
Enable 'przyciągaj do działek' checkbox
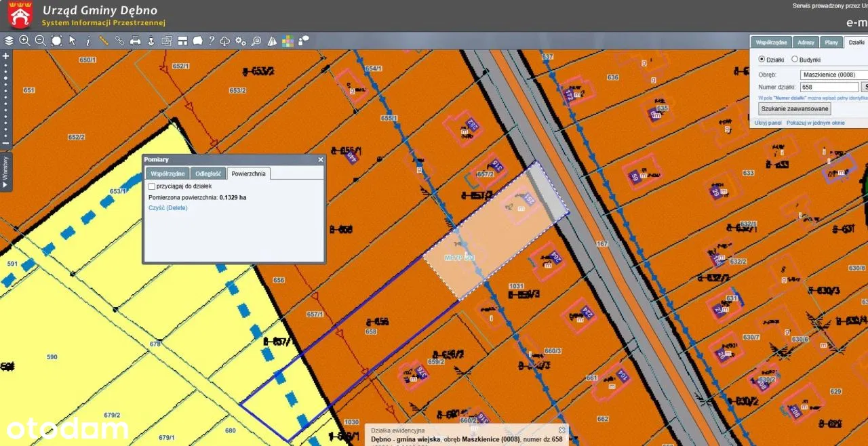tap(152, 186)
